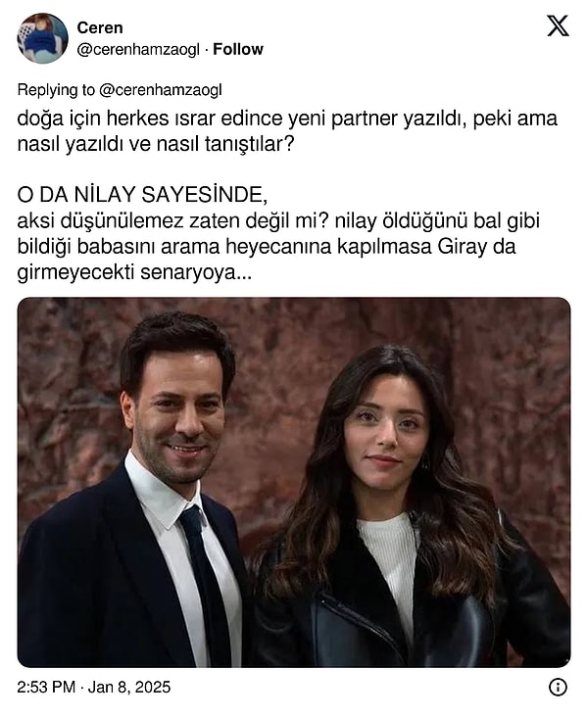Image resolution: width=588 pixels, height=717 pixels.
Task: Click the X logo icon
Action: [558, 25]
